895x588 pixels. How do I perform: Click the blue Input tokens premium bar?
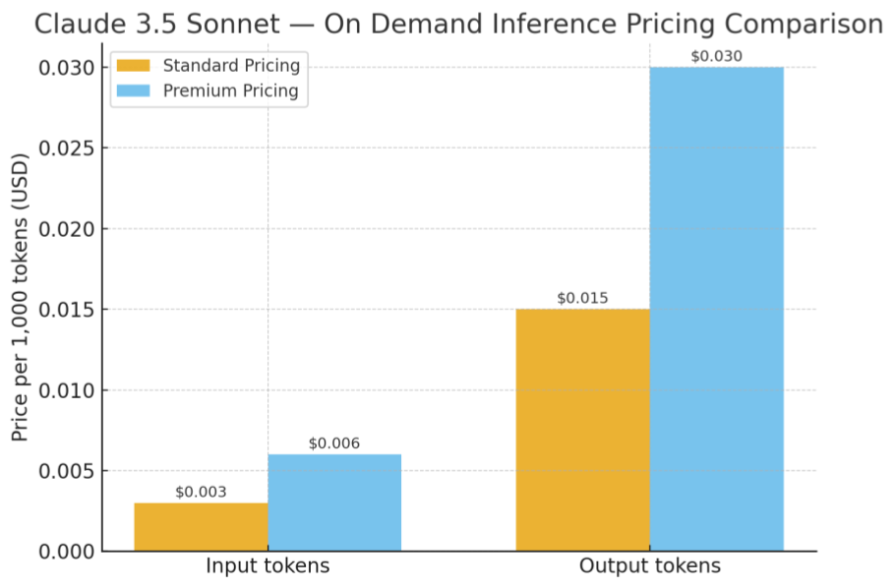pos(334,501)
